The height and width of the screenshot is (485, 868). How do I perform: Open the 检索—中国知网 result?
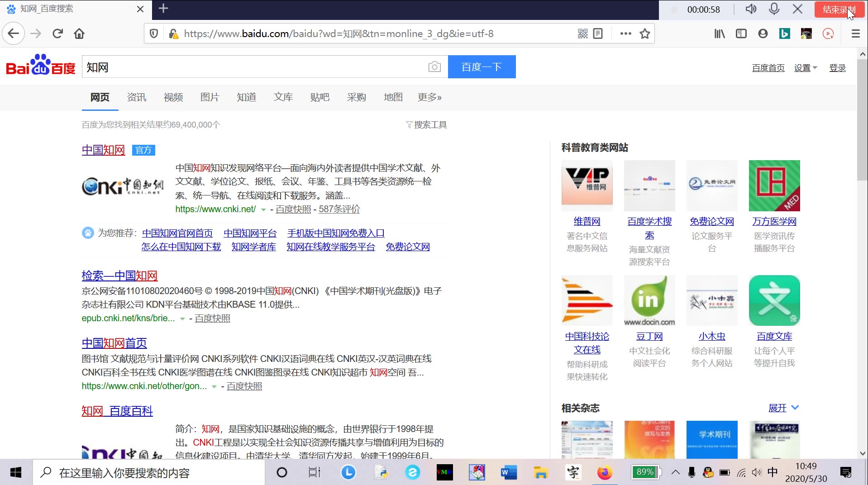coord(119,276)
